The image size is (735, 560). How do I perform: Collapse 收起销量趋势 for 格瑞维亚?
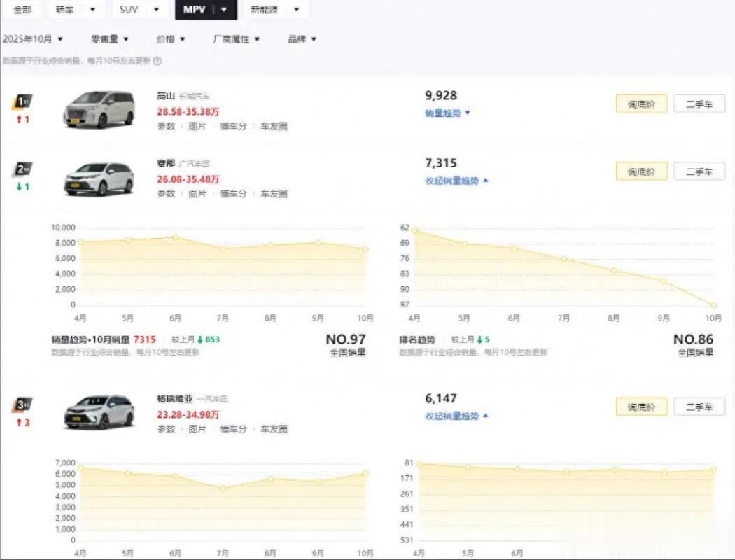pos(456,416)
